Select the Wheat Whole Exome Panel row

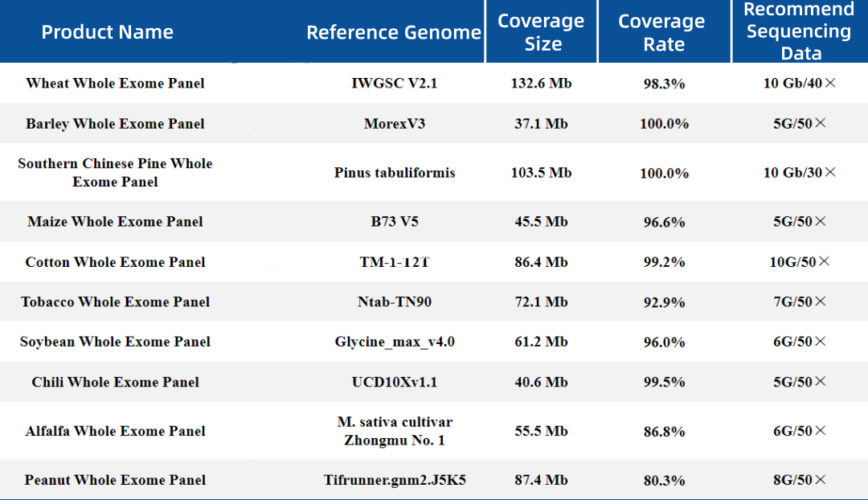pos(115,84)
